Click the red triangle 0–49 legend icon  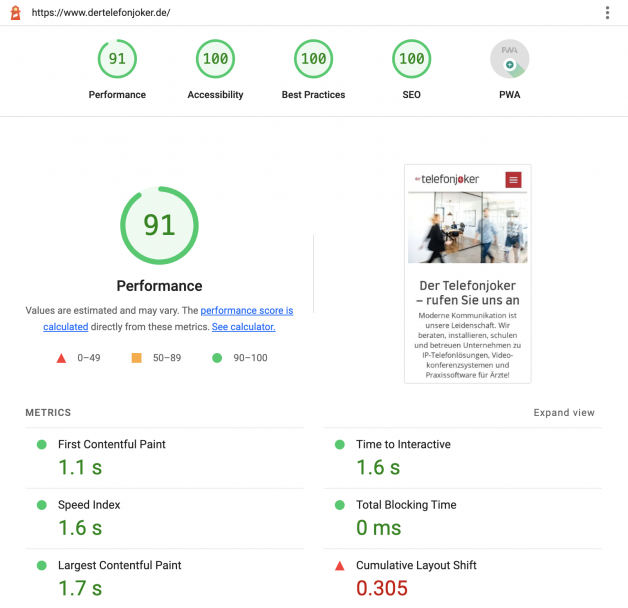click(x=61, y=358)
